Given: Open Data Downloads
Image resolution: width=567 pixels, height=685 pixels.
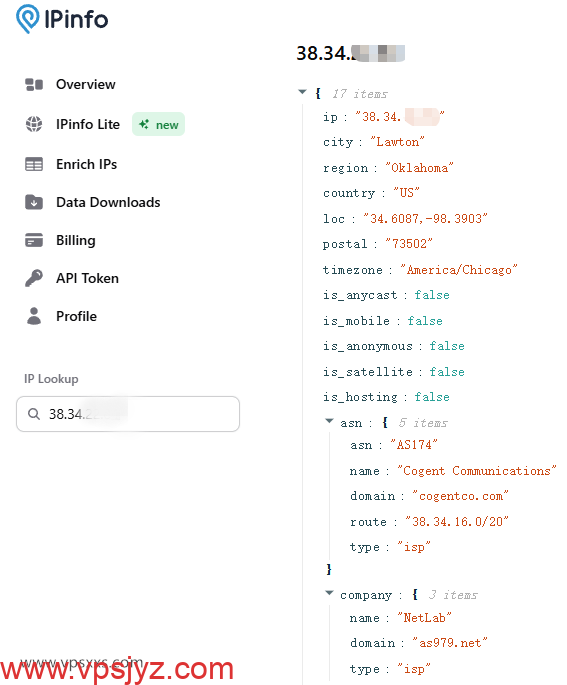Looking at the screenshot, I should pos(108,202).
